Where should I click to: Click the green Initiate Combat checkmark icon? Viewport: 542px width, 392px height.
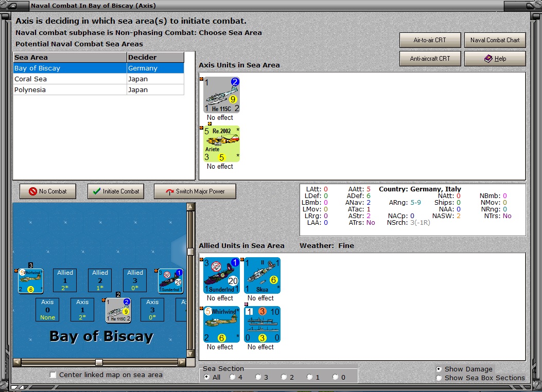(x=97, y=191)
